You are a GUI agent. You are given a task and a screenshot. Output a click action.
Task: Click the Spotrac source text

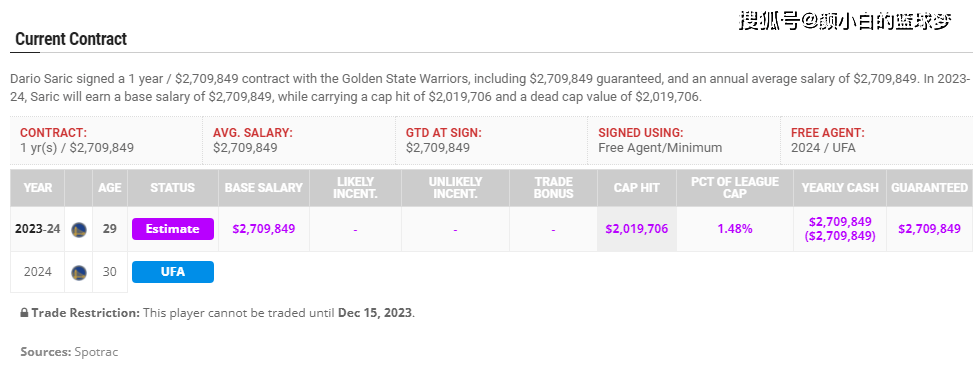(96, 352)
